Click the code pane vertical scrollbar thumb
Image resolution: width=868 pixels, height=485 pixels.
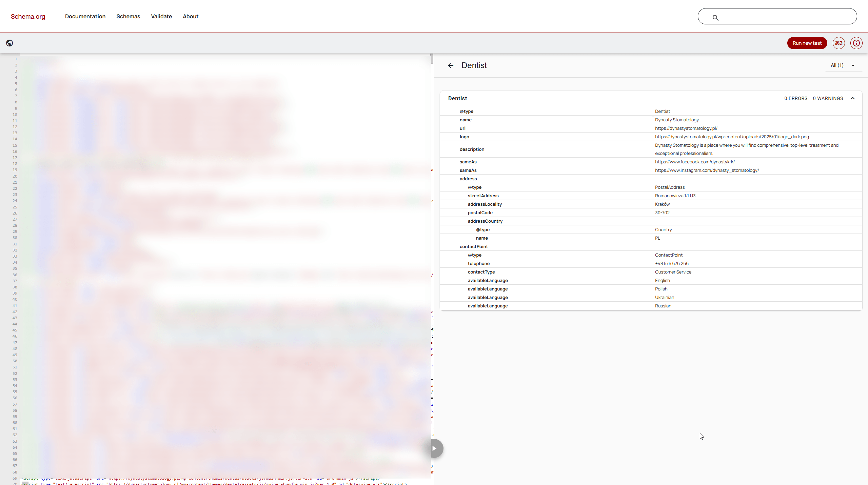432,59
